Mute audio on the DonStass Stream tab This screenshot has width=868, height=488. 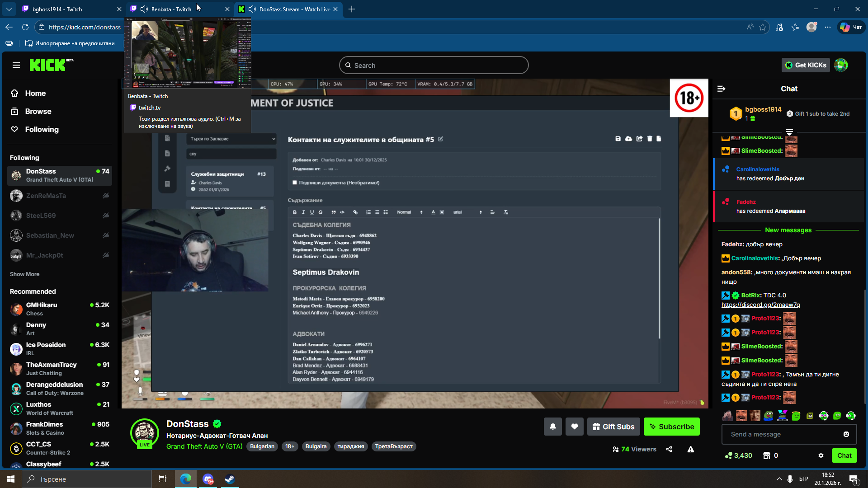[252, 9]
